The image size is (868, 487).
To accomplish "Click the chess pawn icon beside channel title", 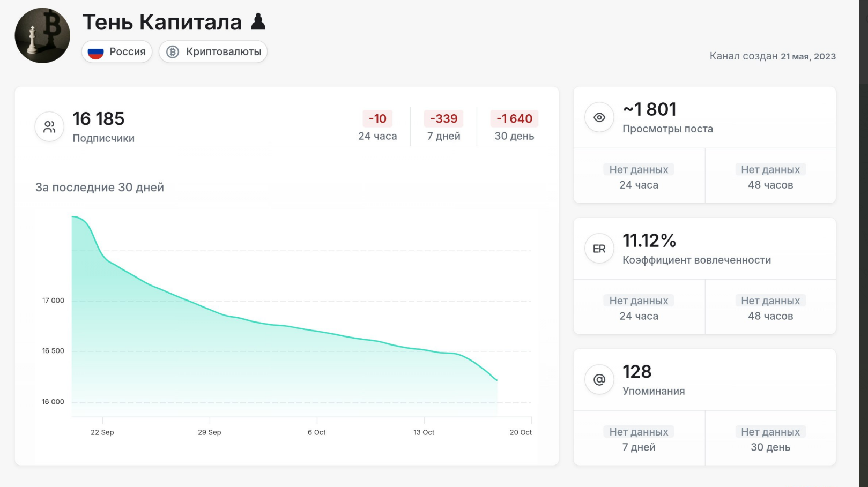I will (x=258, y=22).
